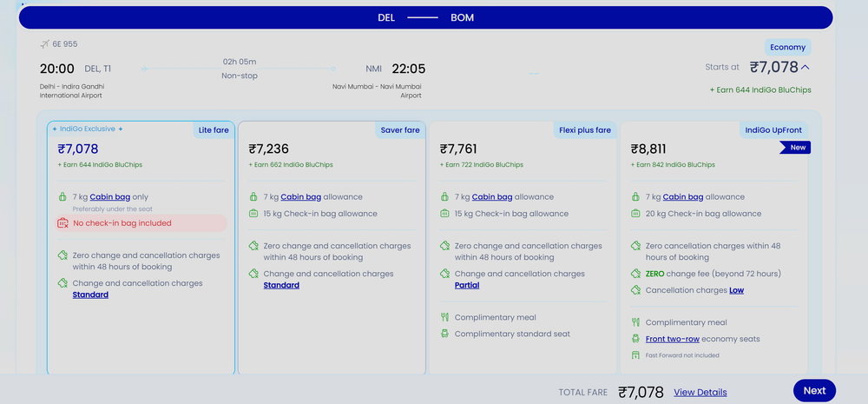Select the Lite fare card tab
Viewport: 868px width, 404px height.
pyautogui.click(x=214, y=130)
